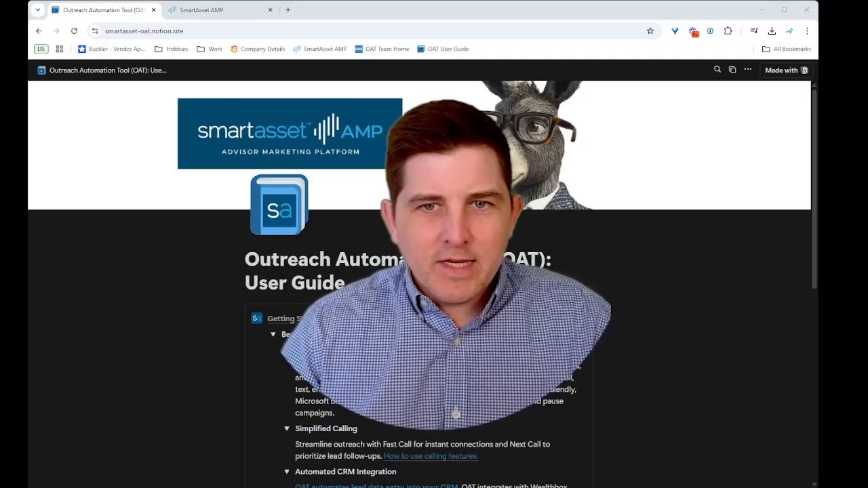The image size is (868, 488).
Task: Go back to the previous page
Action: tap(39, 30)
